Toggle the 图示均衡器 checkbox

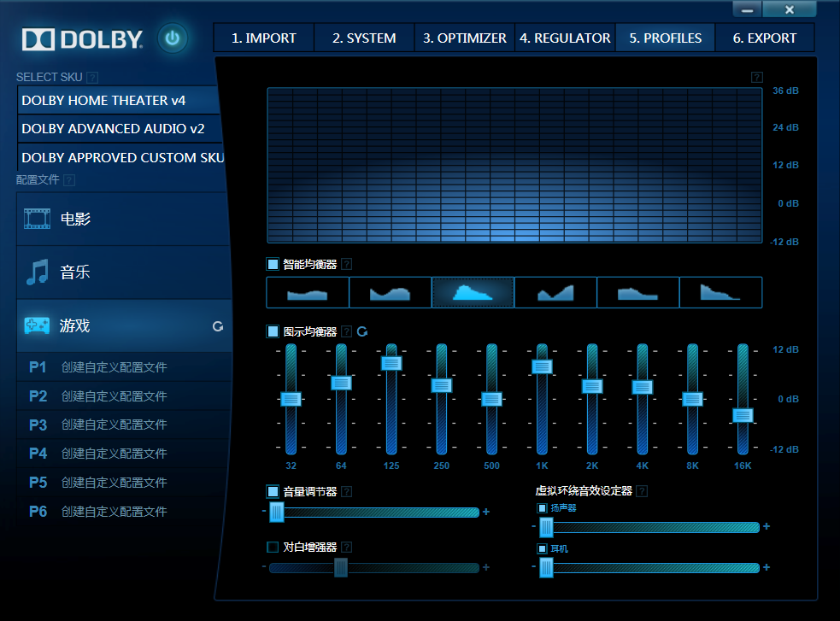pos(273,331)
